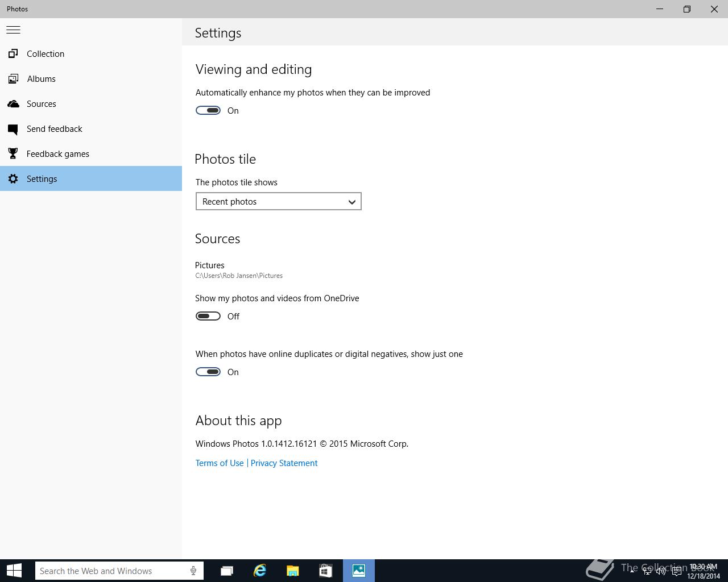Viewport: 728px width, 582px height.
Task: Open the hamburger menu icon
Action: click(13, 30)
